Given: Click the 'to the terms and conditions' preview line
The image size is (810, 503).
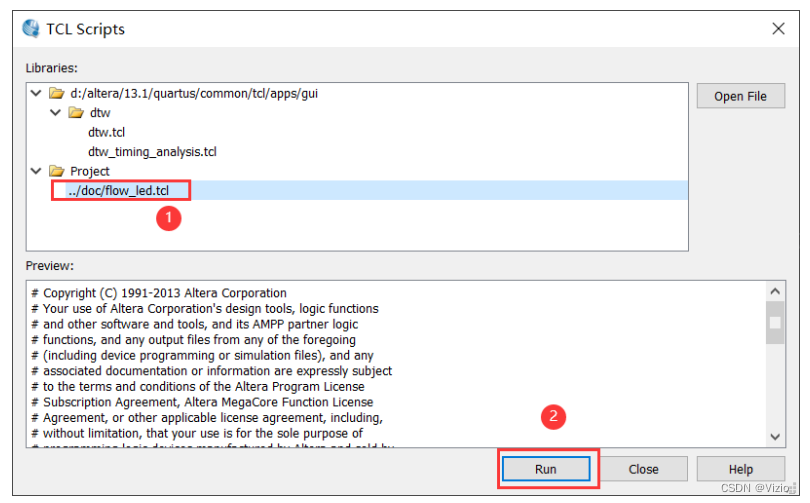Looking at the screenshot, I should [x=198, y=386].
